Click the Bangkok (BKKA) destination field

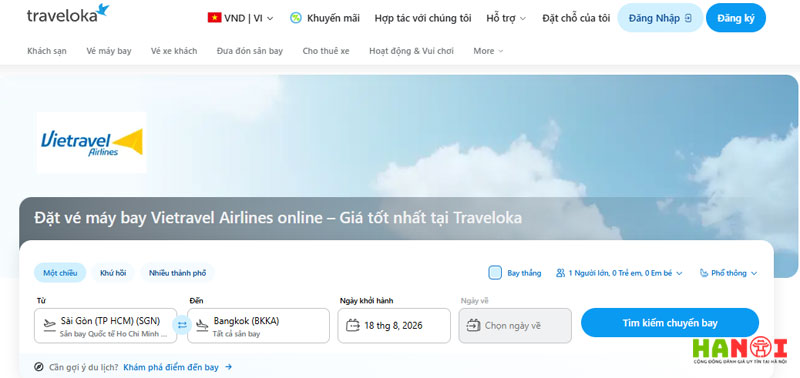click(x=258, y=325)
